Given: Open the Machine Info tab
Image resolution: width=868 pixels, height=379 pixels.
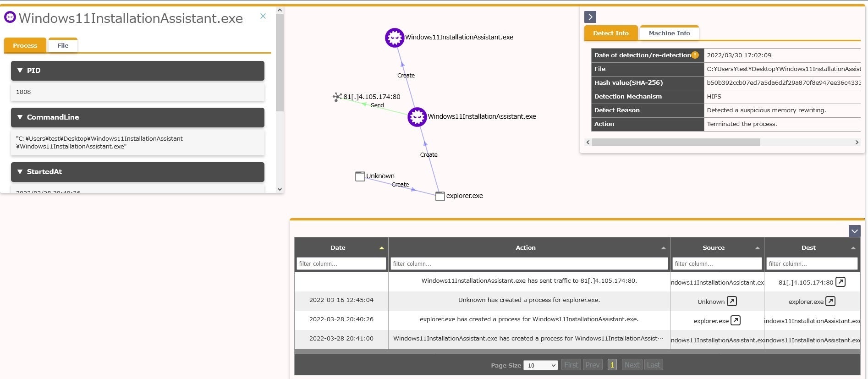Looking at the screenshot, I should [x=669, y=33].
